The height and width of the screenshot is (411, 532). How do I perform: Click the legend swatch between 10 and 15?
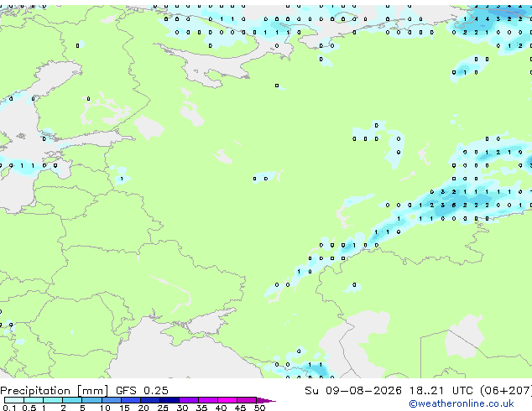coord(112,400)
